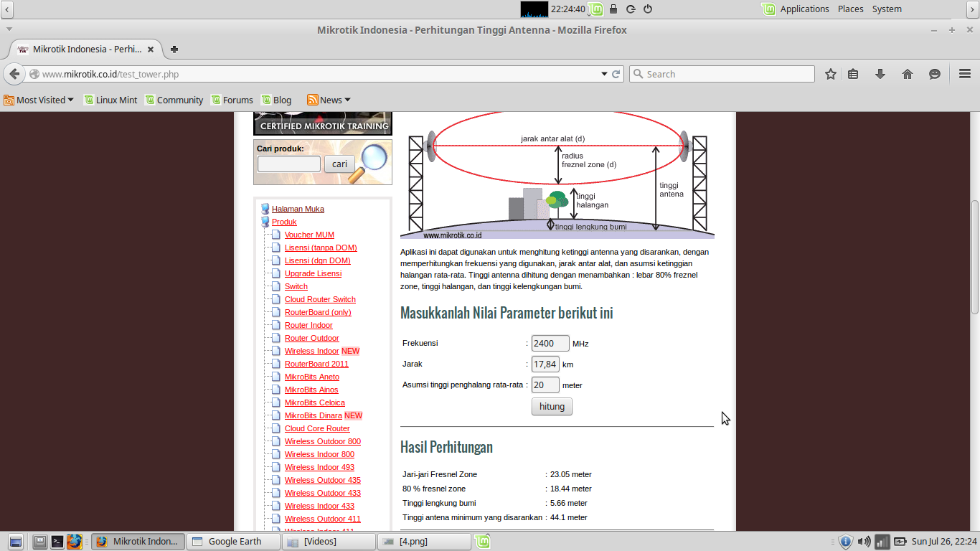Open the URL history dropdown arrow

603,74
